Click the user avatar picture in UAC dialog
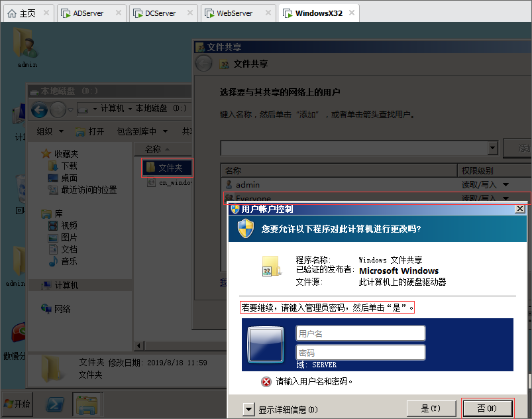Screen dimensions: 532x419 click(266, 345)
